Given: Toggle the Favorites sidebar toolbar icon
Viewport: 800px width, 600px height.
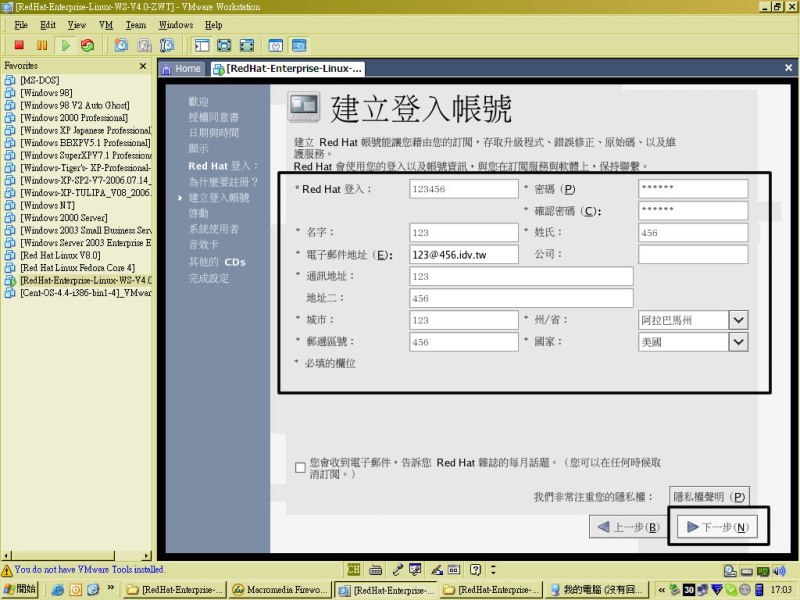Looking at the screenshot, I should (202, 45).
